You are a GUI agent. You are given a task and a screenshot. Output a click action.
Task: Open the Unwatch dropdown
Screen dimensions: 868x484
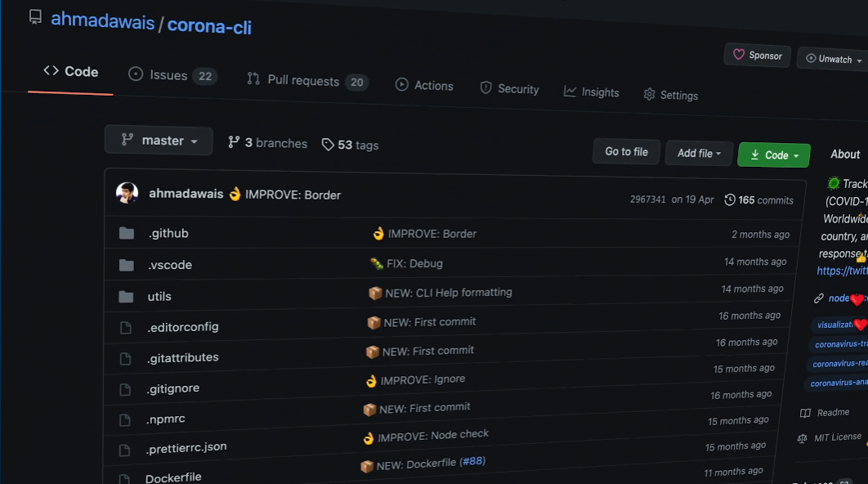[x=833, y=59]
